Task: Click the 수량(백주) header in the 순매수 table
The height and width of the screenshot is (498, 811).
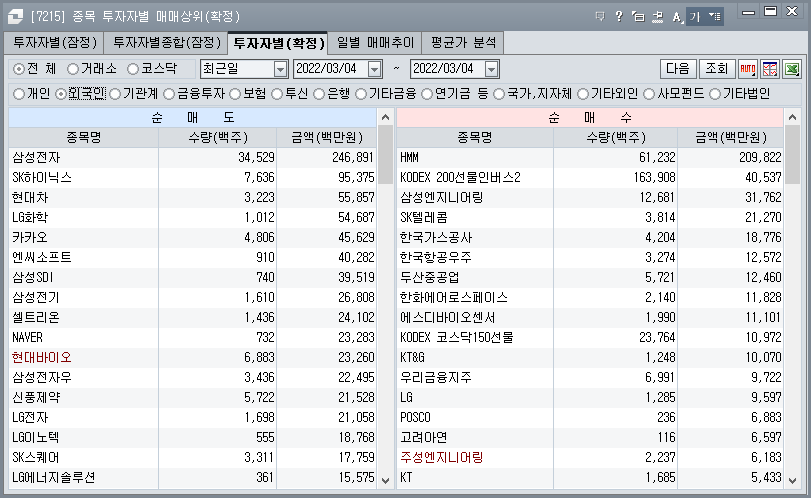Action: pyautogui.click(x=615, y=138)
